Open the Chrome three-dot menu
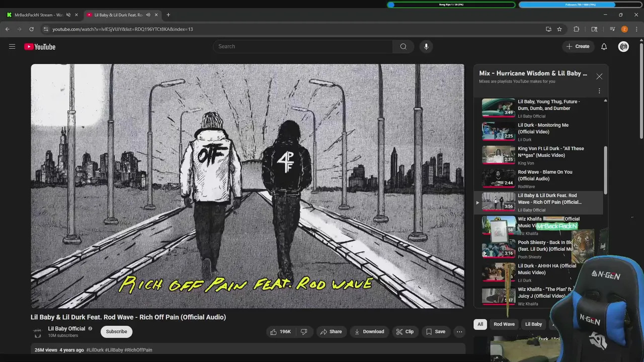The width and height of the screenshot is (644, 362). (x=636, y=29)
